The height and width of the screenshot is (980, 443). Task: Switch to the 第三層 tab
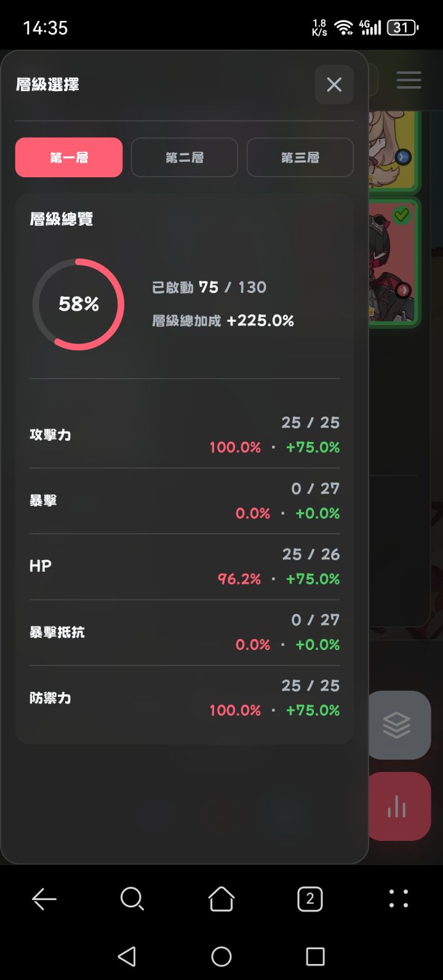click(300, 158)
